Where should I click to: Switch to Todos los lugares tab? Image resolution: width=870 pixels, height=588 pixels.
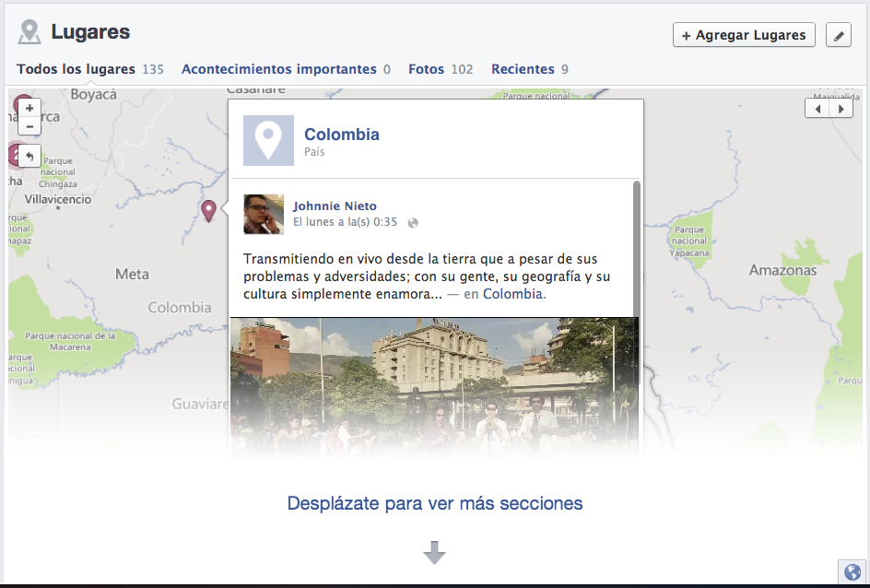(90, 69)
